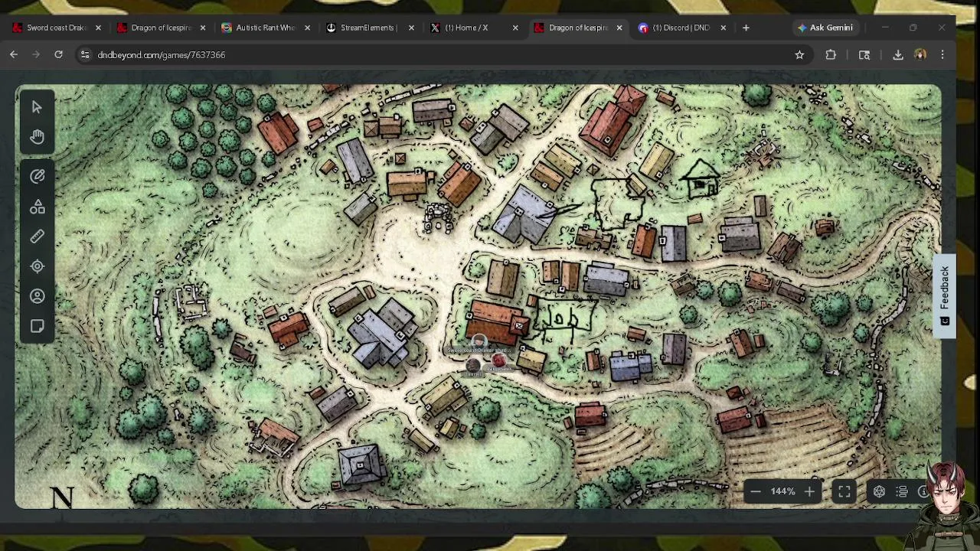This screenshot has height=551, width=980.
Task: View site information icon in address bar
Action: click(x=85, y=54)
